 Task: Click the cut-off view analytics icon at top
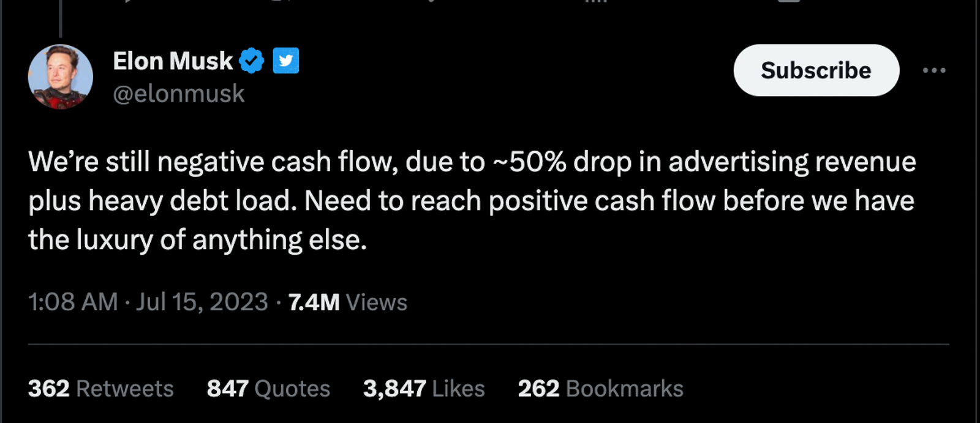pyautogui.click(x=596, y=1)
